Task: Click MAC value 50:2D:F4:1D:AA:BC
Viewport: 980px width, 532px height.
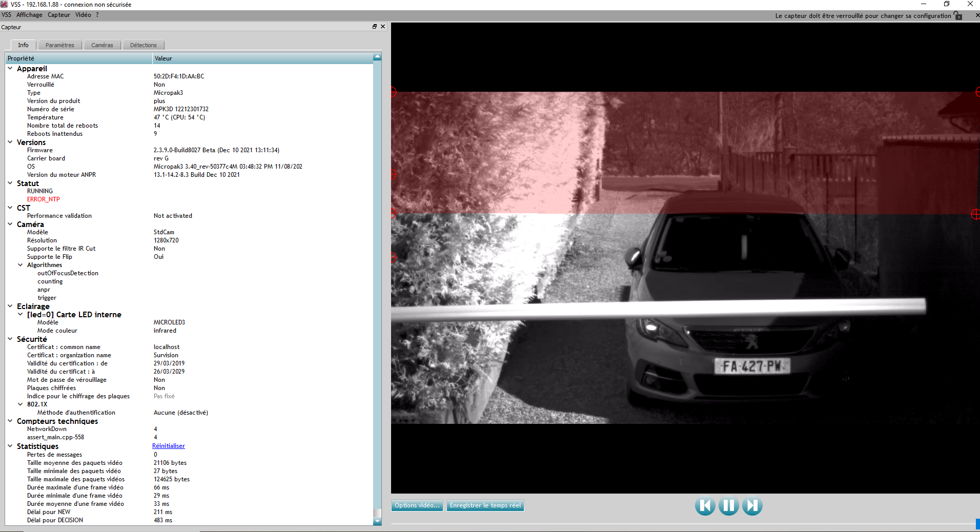Action: 179,76
